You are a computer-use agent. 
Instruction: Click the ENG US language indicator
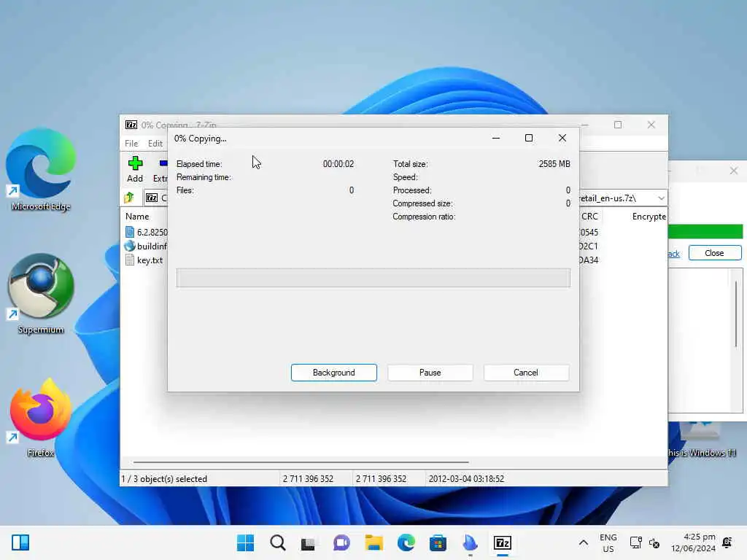click(x=608, y=542)
